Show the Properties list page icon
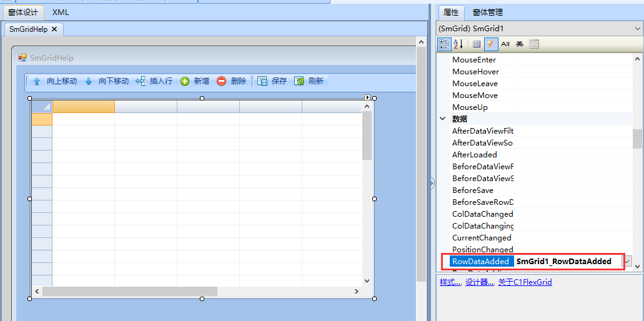Image resolution: width=644 pixels, height=321 pixels. coord(477,44)
